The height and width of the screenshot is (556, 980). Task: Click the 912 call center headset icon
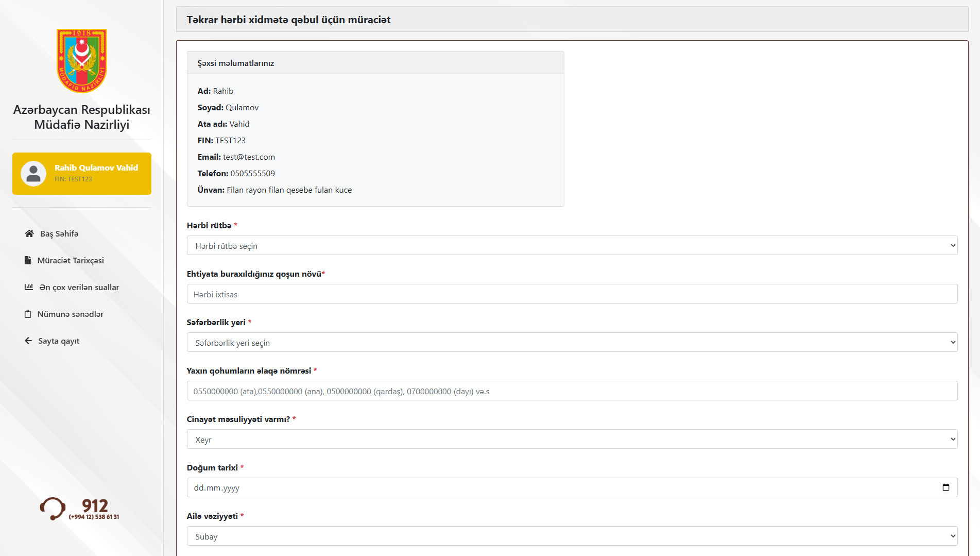(x=53, y=508)
